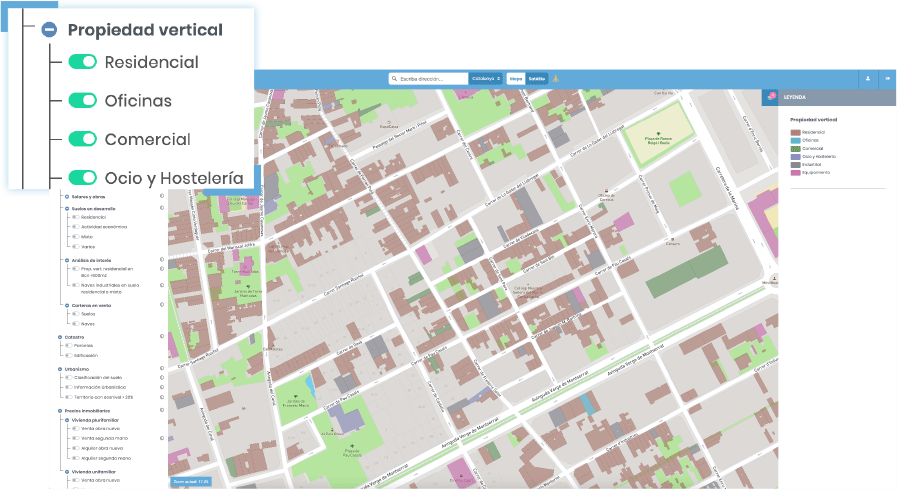Collapse the Carteras en venta group
The height and width of the screenshot is (489, 897).
(x=67, y=305)
